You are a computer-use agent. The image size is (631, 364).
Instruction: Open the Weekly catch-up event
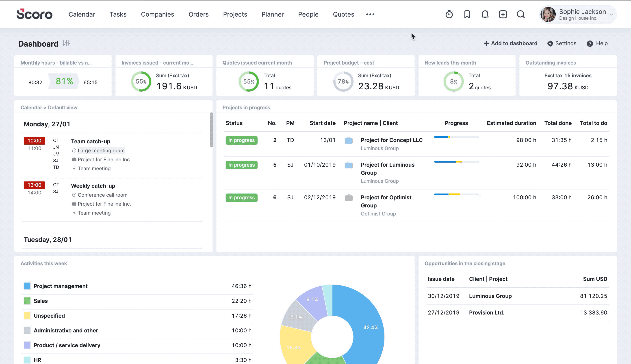93,186
